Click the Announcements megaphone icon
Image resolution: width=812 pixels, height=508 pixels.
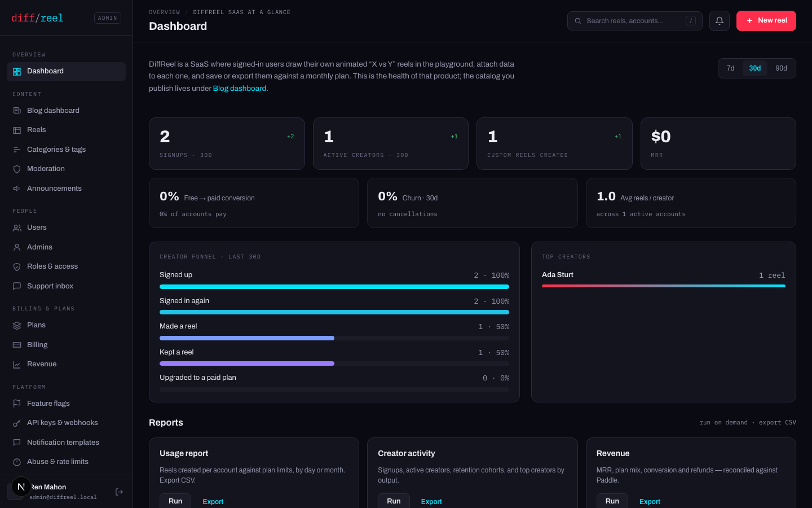[x=17, y=189]
